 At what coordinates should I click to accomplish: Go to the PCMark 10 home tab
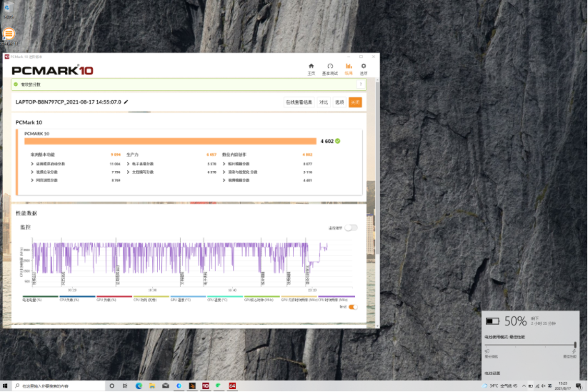[311, 69]
